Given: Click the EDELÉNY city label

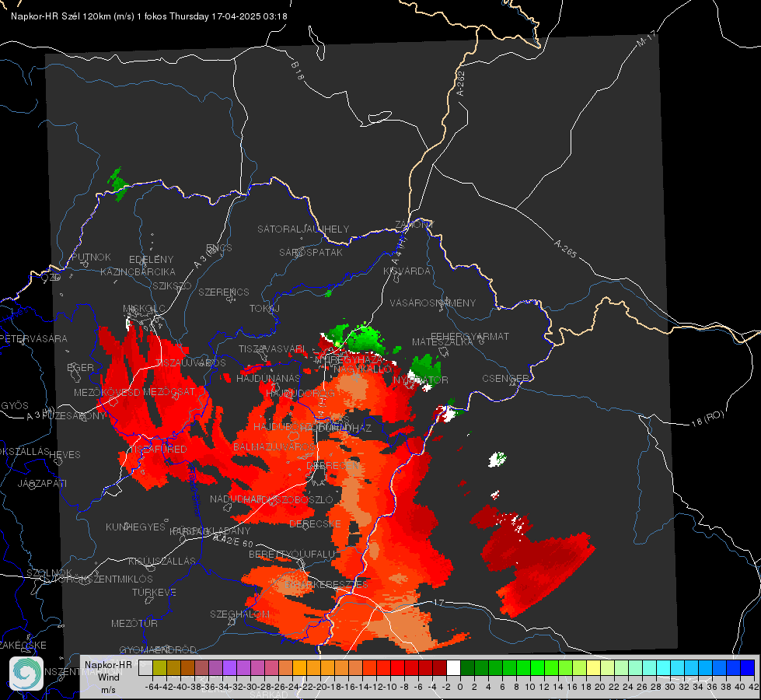Looking at the screenshot, I should pyautogui.click(x=151, y=260).
